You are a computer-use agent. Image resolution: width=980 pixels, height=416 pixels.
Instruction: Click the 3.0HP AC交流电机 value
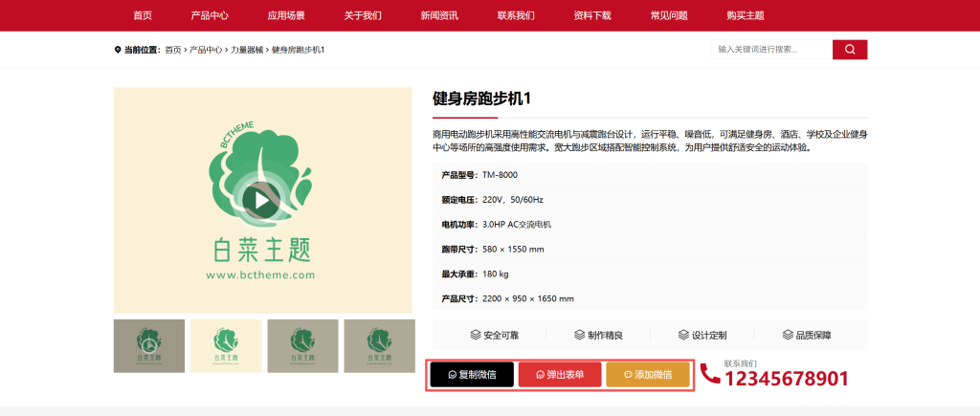tap(516, 224)
